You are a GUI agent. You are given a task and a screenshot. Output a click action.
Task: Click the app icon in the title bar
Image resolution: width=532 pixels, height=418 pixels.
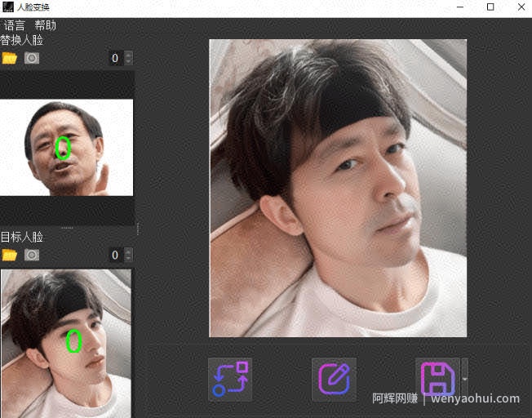[x=7, y=7]
